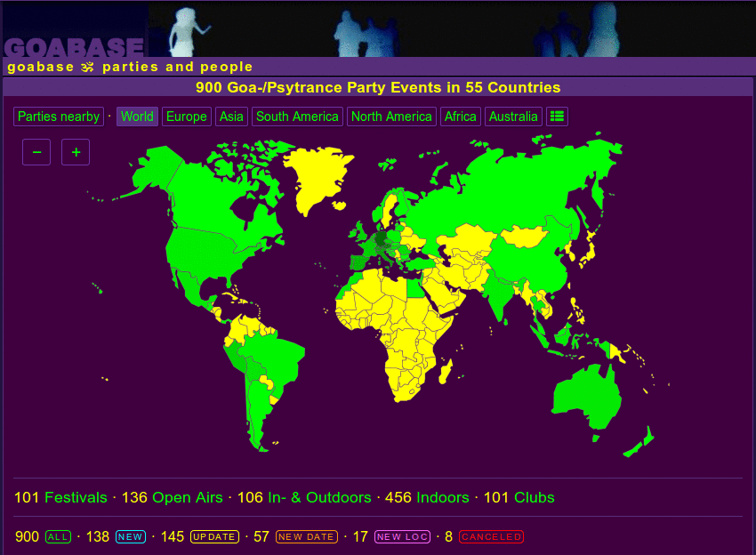Open the Clubs link
This screenshot has width=756, height=555.
(x=535, y=497)
